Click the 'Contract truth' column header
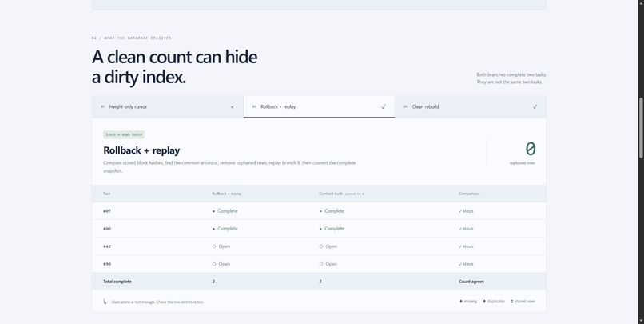This screenshot has height=324, width=644. [331, 194]
